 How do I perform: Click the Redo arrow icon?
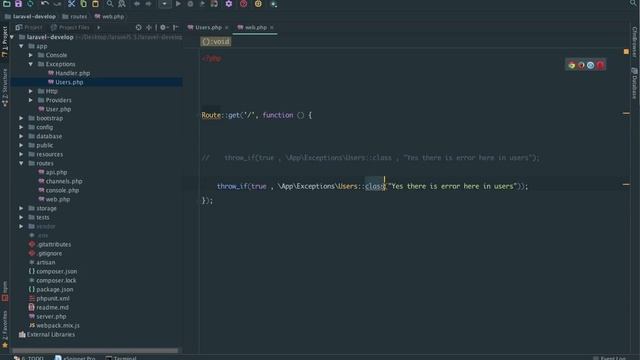tap(57, 4)
